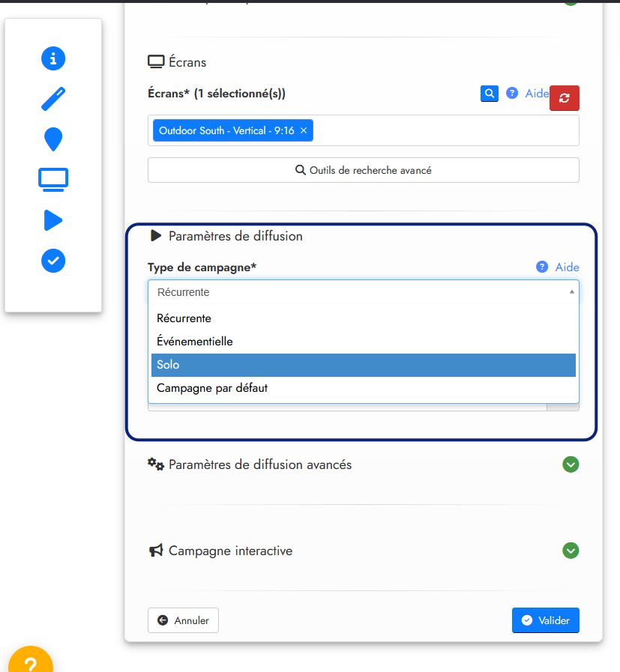This screenshot has width=620, height=672.
Task: Open the yellow help question bubble
Action: [31, 664]
